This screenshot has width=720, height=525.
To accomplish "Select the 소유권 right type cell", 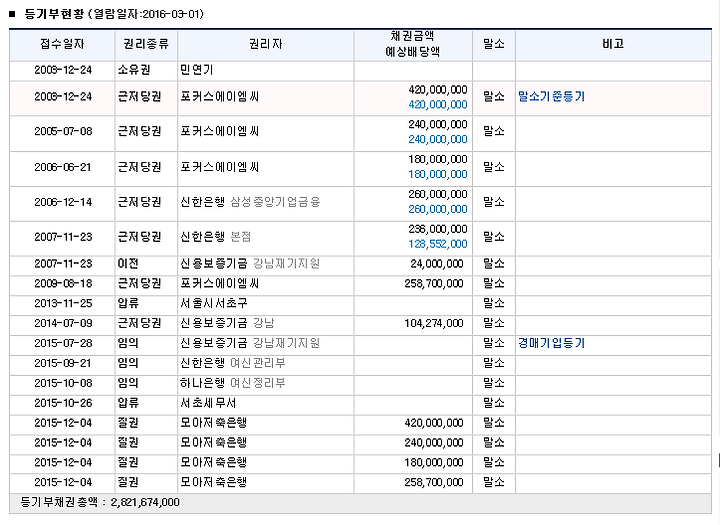I will coord(134,70).
